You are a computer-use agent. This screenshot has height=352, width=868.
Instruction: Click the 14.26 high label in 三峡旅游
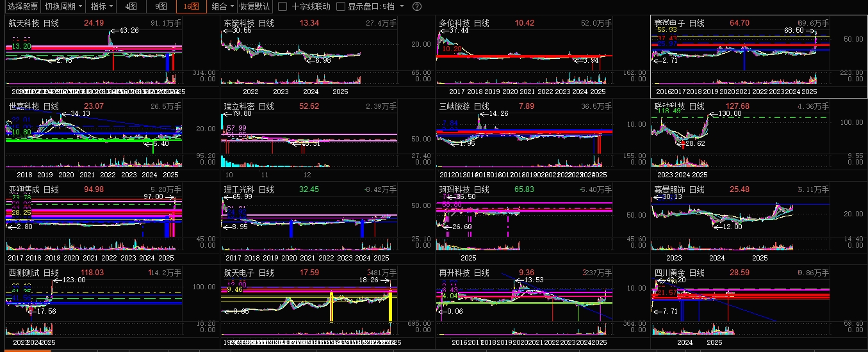coord(498,113)
